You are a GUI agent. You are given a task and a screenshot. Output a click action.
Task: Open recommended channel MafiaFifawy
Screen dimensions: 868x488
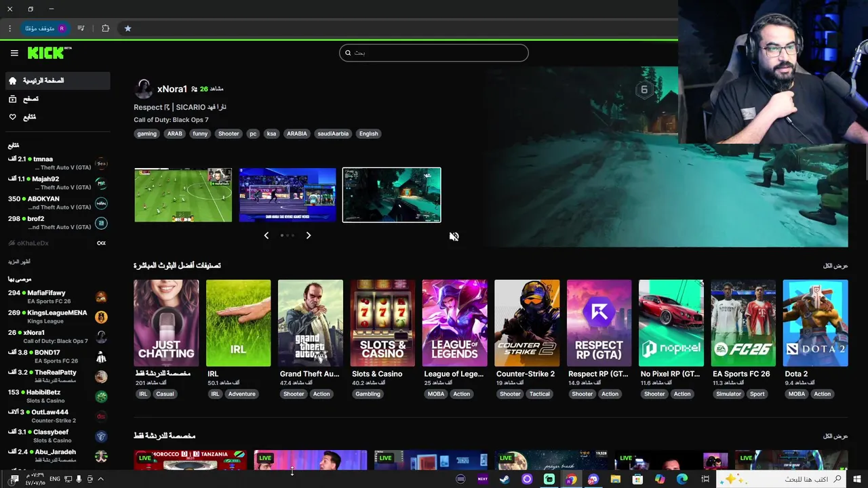(x=57, y=297)
